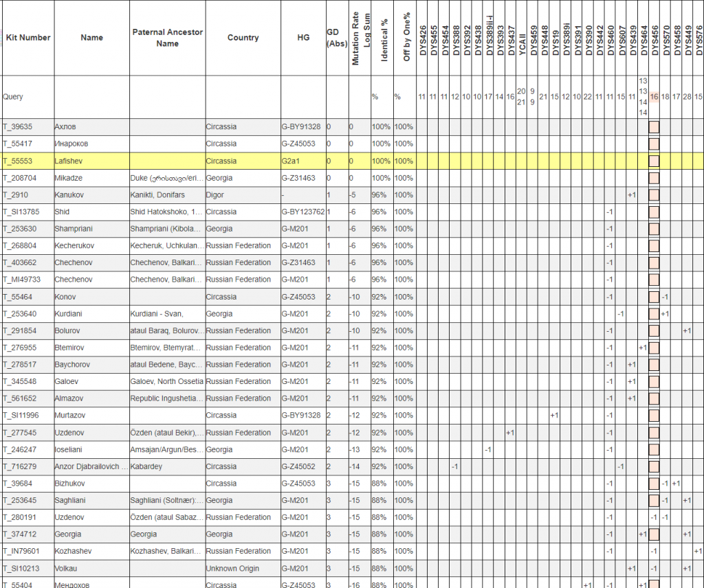Click the Kabardey ancestor cell
The height and width of the screenshot is (588, 704).
146,467
